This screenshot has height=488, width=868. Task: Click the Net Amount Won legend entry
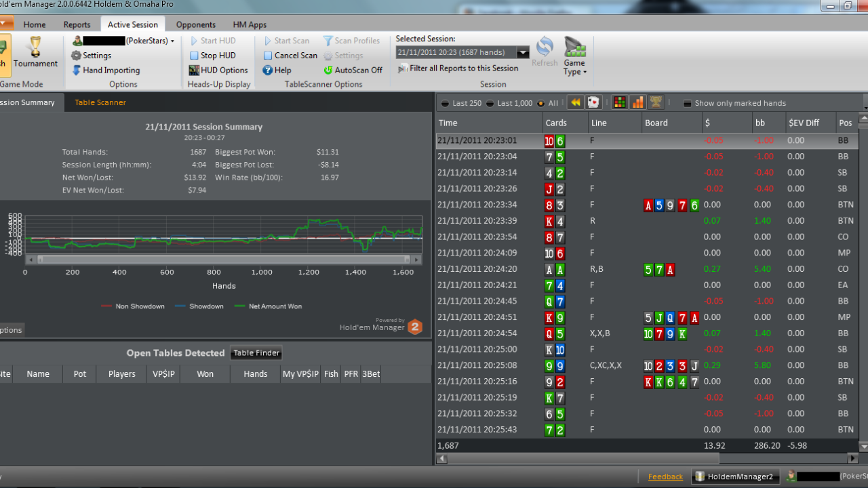(x=269, y=306)
